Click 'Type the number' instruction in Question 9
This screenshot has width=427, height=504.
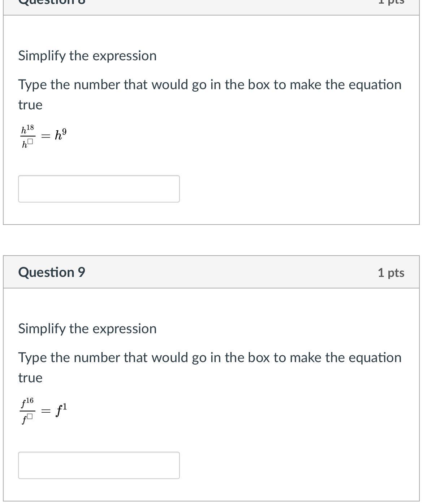click(x=210, y=357)
